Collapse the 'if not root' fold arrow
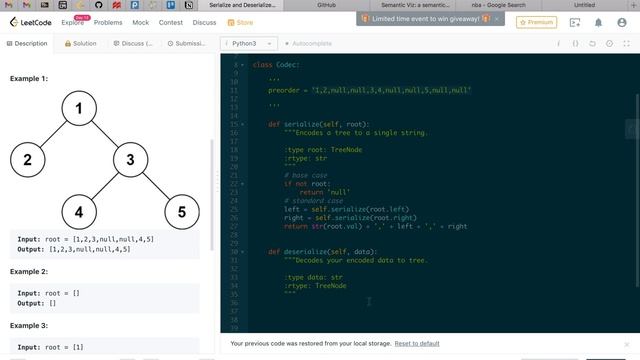This screenshot has height=360, width=640. pos(242,184)
